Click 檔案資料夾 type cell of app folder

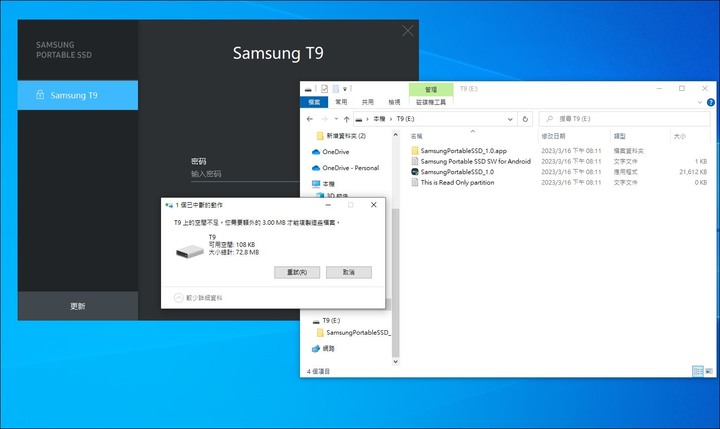tap(628, 151)
